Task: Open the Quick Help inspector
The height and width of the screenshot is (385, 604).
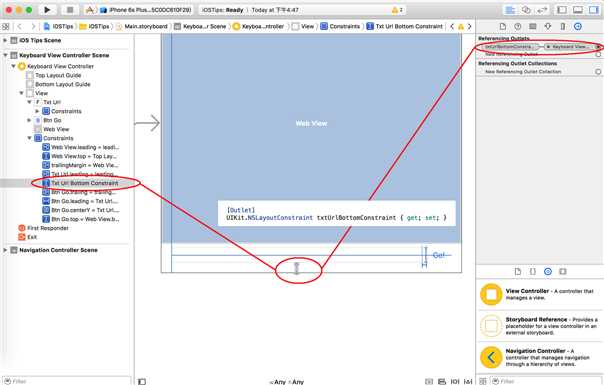Action: [518, 26]
